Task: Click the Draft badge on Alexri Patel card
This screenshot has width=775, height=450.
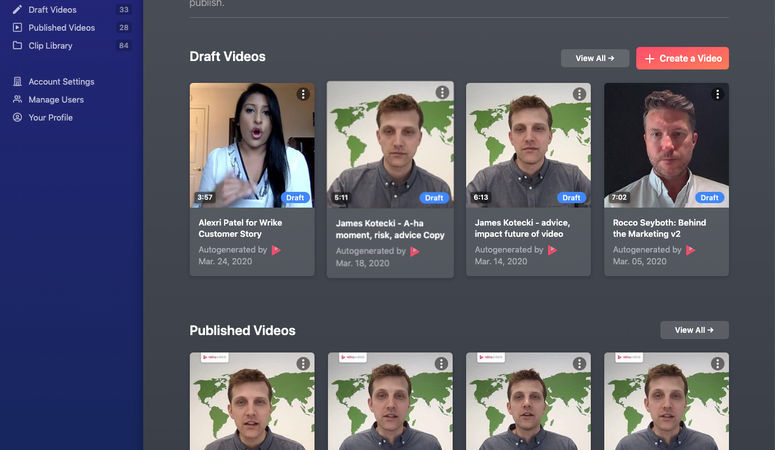Action: click(295, 198)
